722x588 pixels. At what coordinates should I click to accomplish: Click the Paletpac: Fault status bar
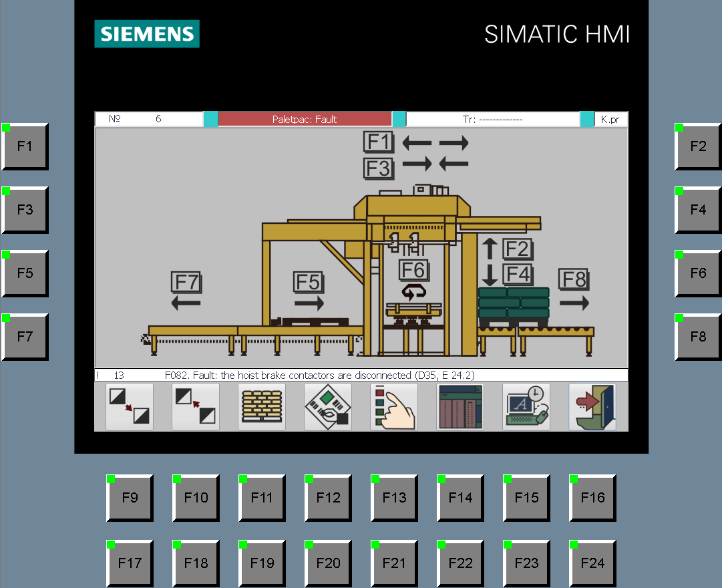(x=305, y=120)
